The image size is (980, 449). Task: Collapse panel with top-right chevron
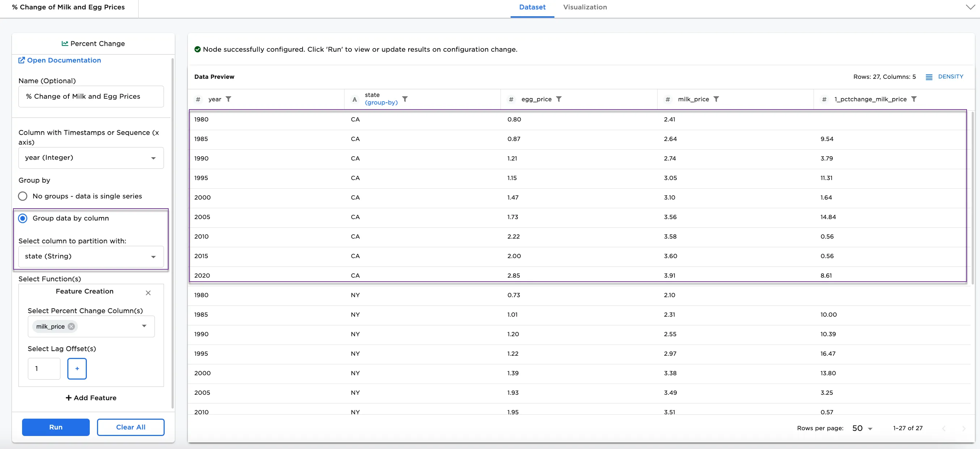[x=970, y=7]
